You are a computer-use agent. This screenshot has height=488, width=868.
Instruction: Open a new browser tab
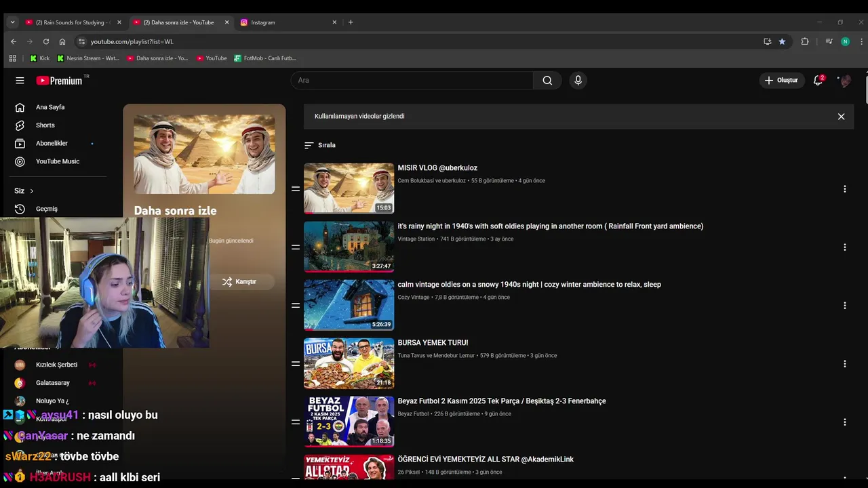pos(351,22)
